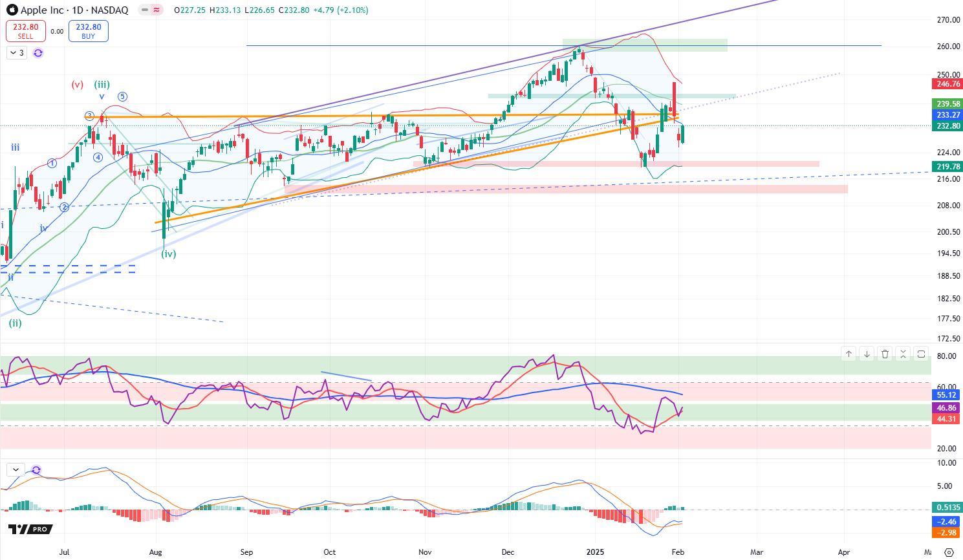Select the green (ii) wave label
This screenshot has height=560, width=963.
[15, 323]
